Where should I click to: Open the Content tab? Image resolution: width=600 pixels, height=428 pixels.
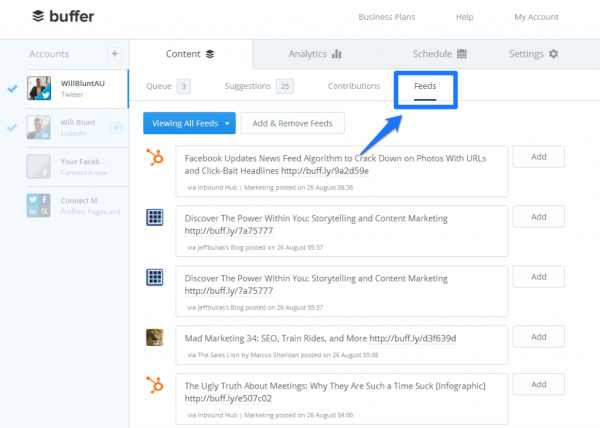[x=190, y=54]
